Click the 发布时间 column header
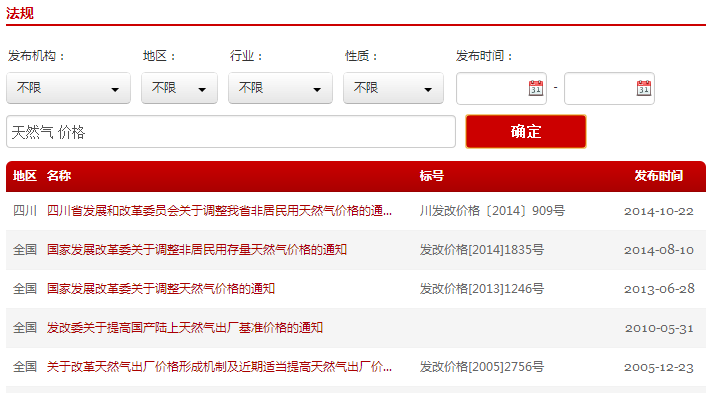711x393 pixels. [658, 176]
